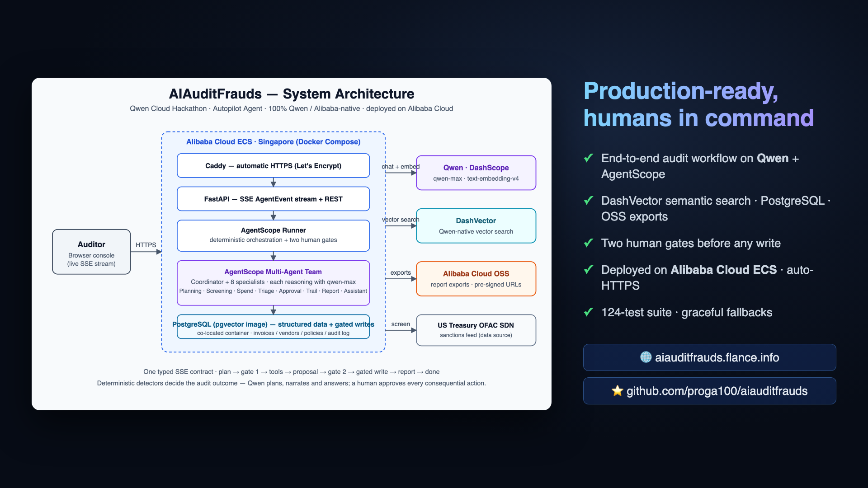Select the DashVector vector search box
The width and height of the screenshot is (868, 488).
pyautogui.click(x=476, y=226)
